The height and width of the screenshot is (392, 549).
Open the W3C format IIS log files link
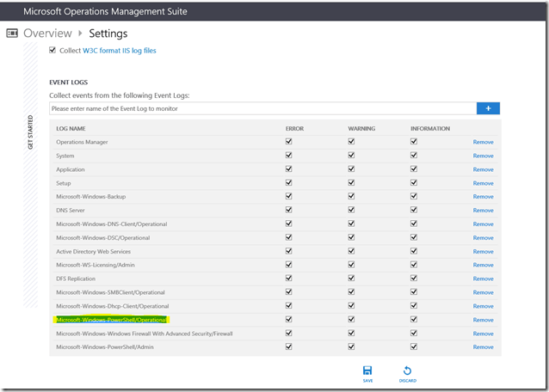(x=120, y=51)
